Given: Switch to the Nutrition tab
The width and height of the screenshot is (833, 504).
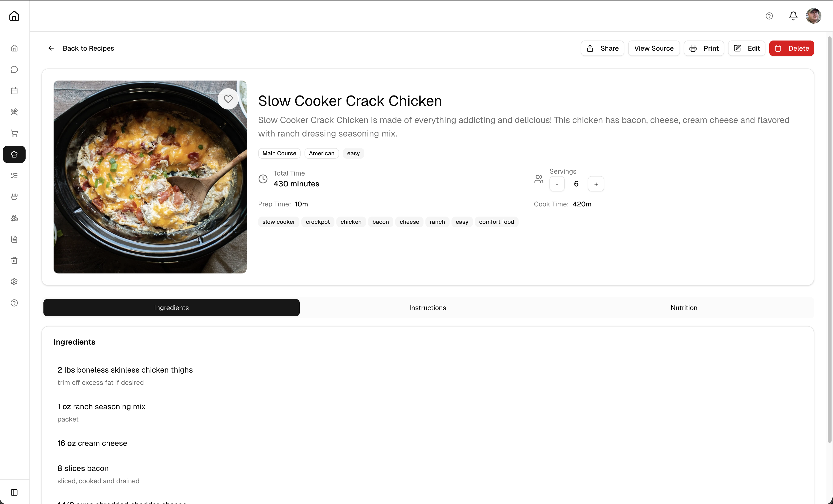Looking at the screenshot, I should pyautogui.click(x=684, y=308).
